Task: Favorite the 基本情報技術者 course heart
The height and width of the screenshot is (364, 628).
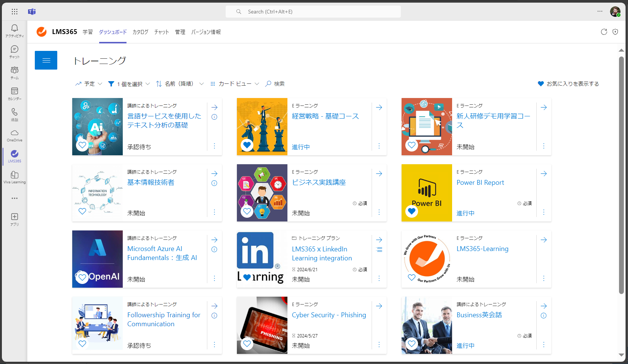Action: [x=82, y=211]
